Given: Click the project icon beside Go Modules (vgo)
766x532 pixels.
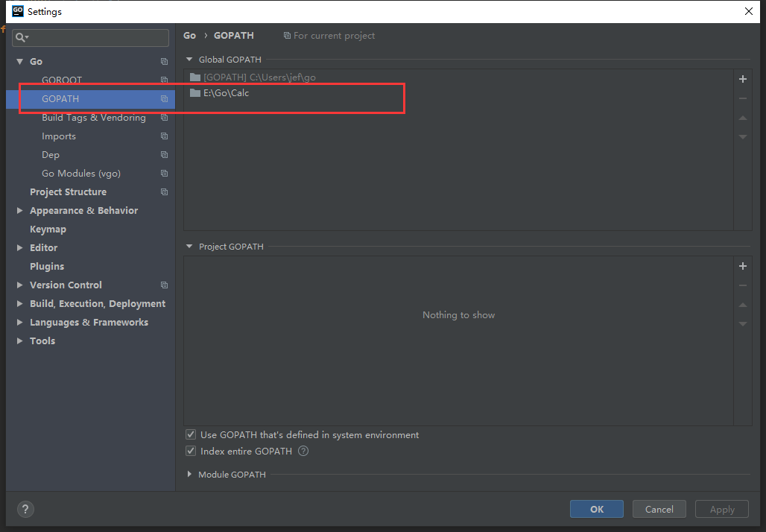Looking at the screenshot, I should click(164, 173).
